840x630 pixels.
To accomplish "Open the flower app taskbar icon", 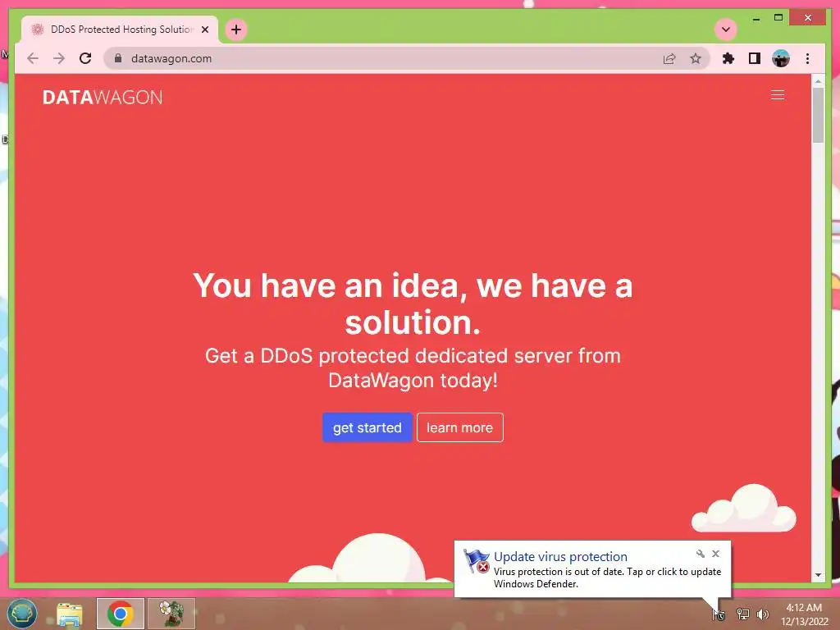I will pyautogui.click(x=171, y=614).
